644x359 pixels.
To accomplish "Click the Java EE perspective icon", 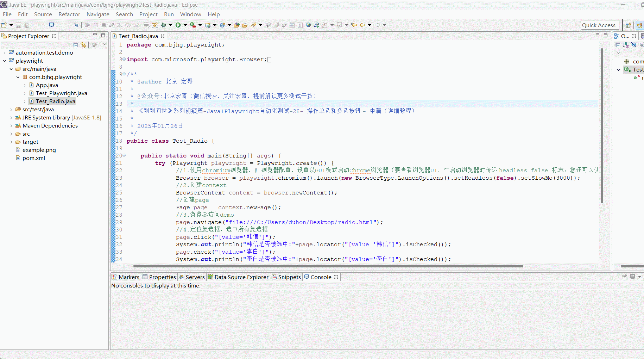I will point(639,25).
